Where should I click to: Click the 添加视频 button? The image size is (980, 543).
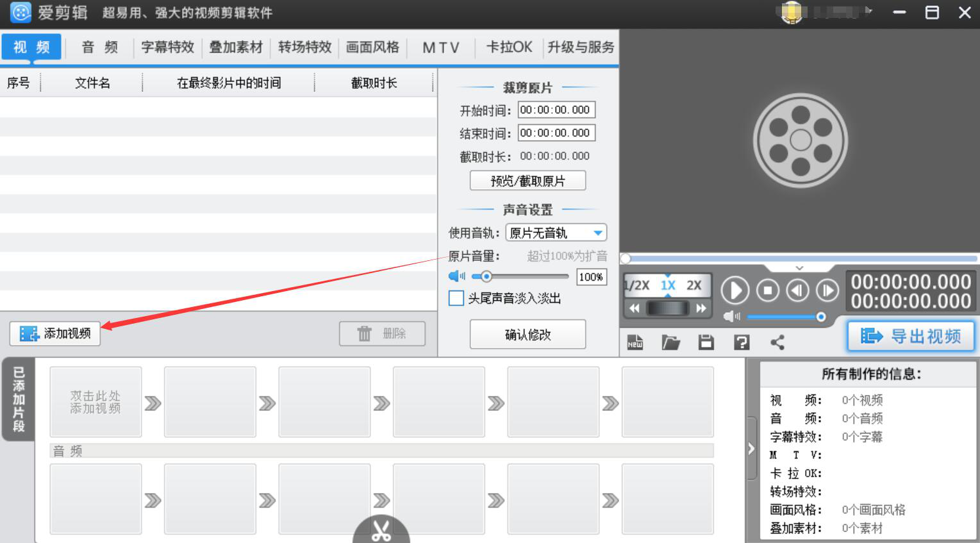55,333
